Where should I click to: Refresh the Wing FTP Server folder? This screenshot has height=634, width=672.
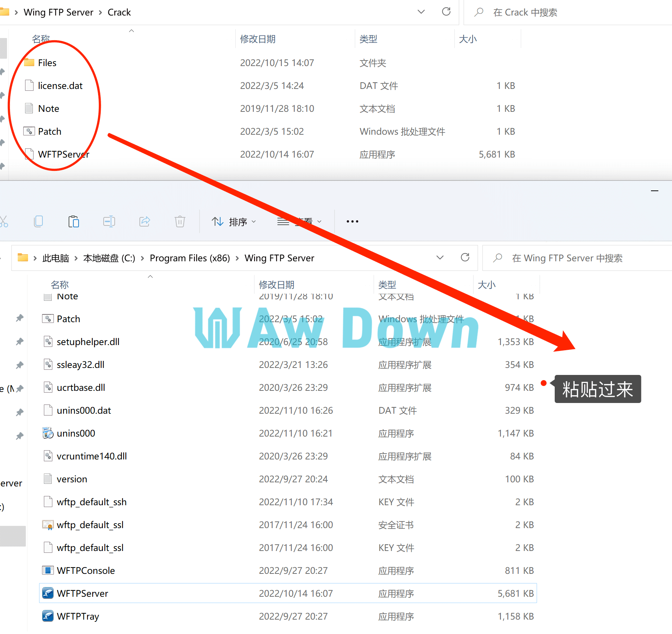[x=465, y=258]
